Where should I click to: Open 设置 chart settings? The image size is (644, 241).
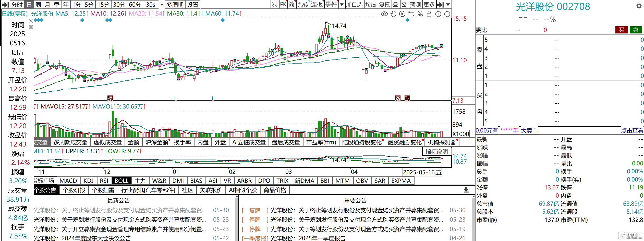point(192,5)
